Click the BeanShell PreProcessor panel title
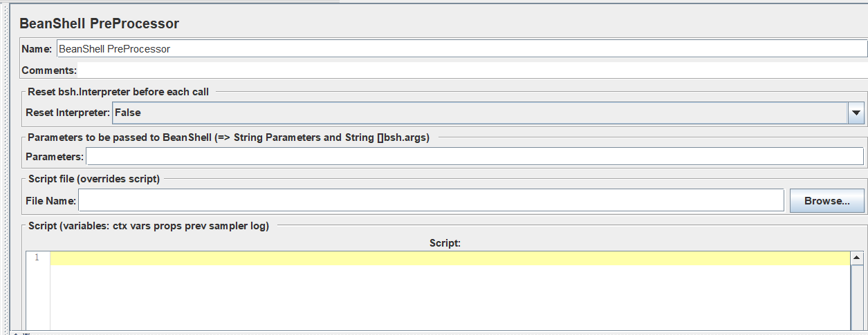 click(x=99, y=23)
